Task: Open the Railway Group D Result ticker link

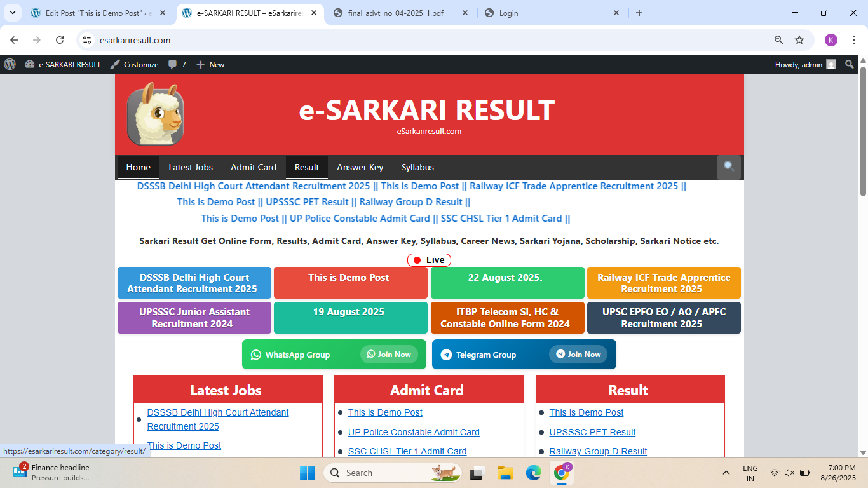Action: pyautogui.click(x=411, y=202)
